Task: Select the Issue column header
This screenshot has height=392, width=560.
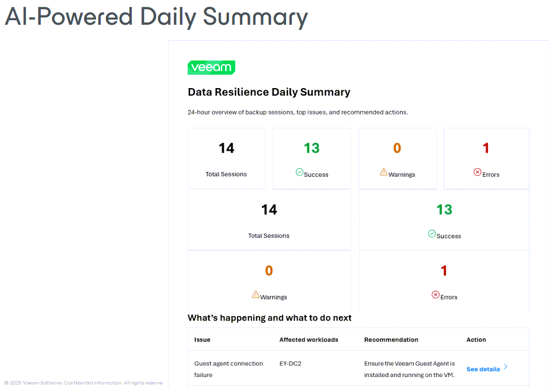Action: [202, 340]
